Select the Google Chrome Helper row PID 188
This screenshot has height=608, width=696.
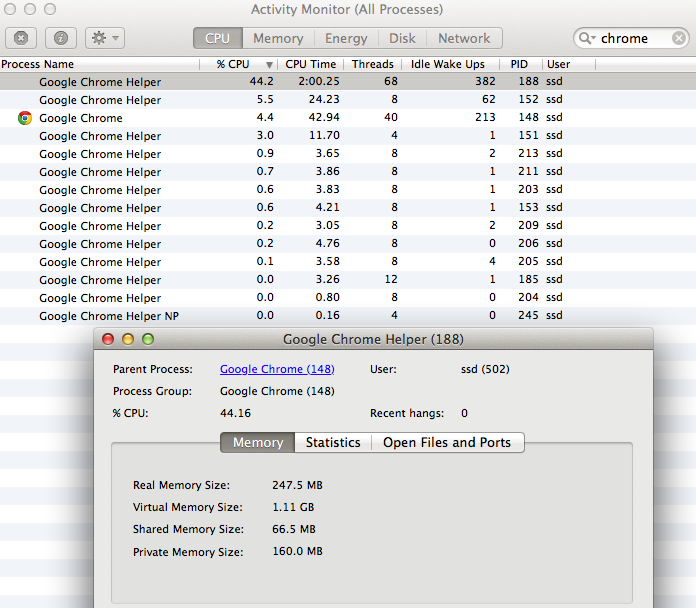[x=348, y=82]
